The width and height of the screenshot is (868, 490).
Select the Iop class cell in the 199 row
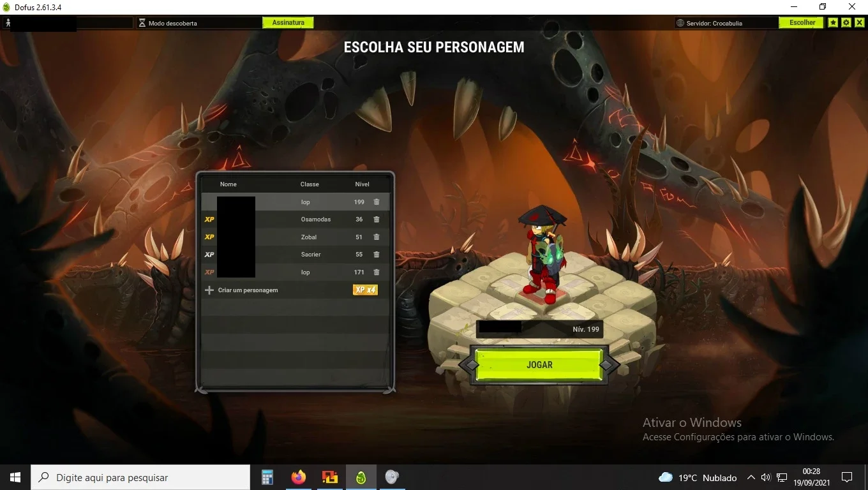click(x=306, y=202)
